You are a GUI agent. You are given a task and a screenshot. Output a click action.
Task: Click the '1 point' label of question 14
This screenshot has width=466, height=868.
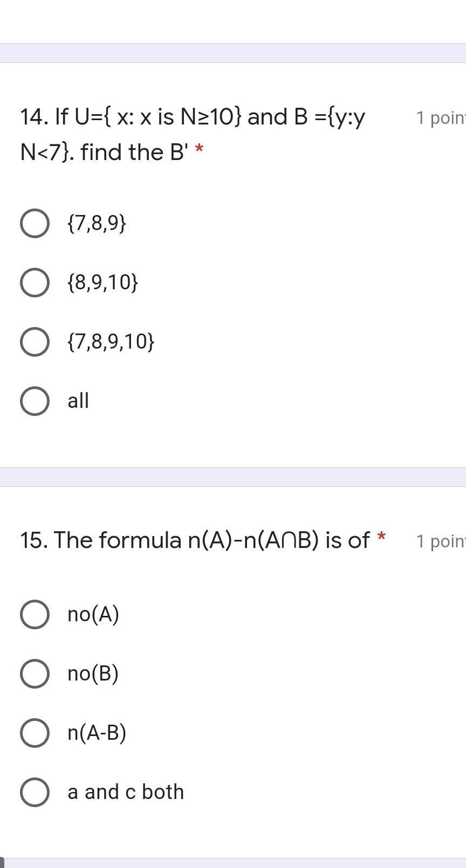pos(441,118)
